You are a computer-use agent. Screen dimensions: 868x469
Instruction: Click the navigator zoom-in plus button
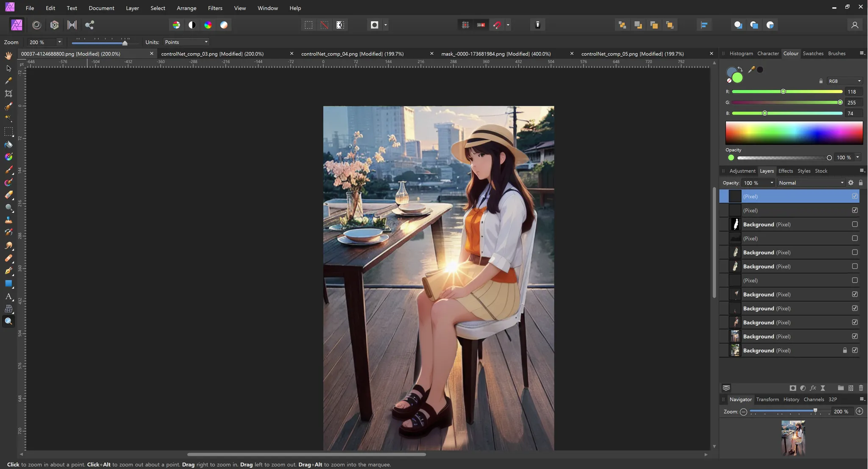[x=859, y=411]
